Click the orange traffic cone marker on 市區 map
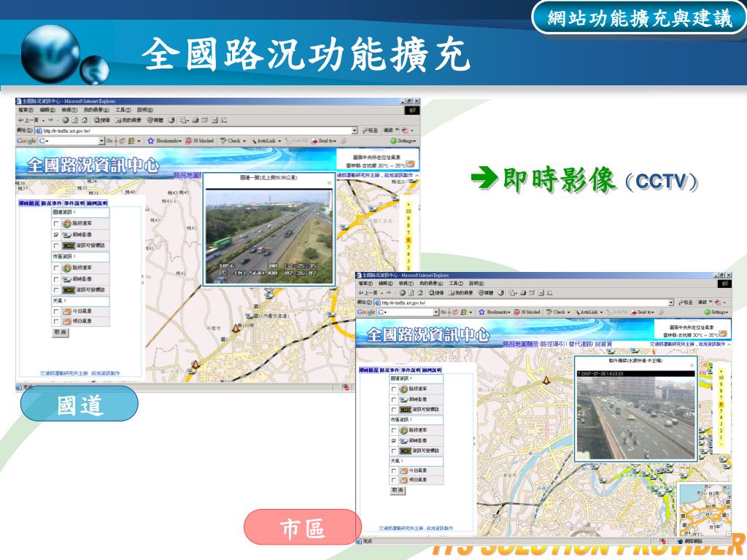 547,380
